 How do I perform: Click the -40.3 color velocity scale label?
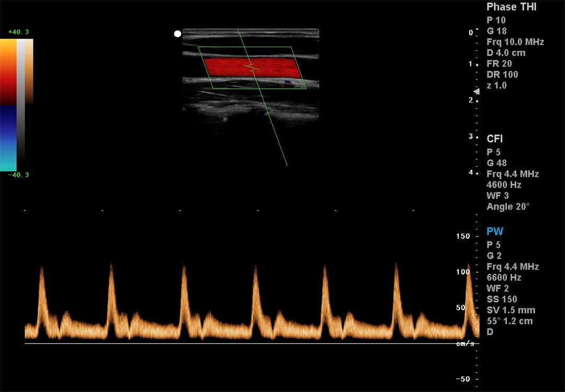18,175
